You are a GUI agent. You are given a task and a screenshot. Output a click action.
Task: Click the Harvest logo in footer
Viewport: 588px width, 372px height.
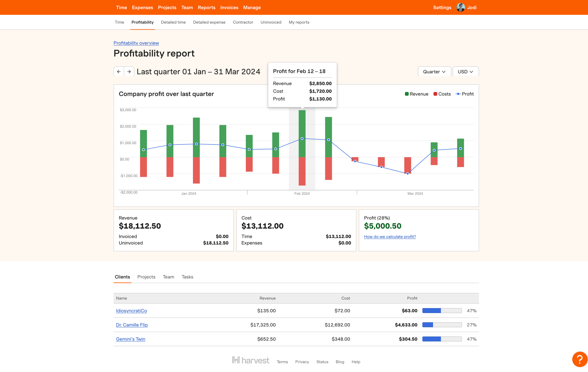coord(251,360)
